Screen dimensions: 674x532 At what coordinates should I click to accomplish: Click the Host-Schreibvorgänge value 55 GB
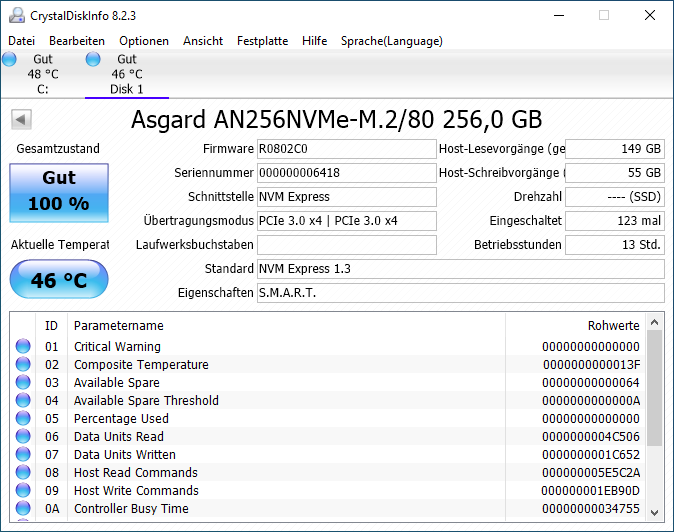(x=615, y=173)
